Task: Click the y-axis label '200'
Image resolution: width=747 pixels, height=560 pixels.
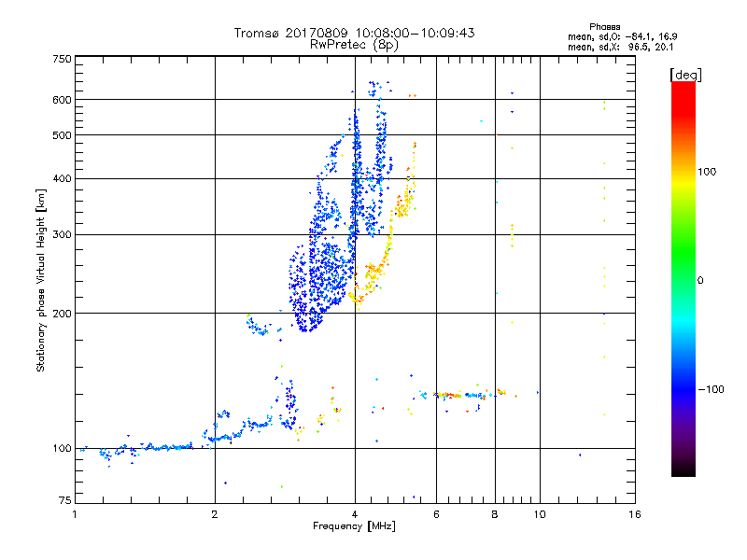Action: [x=62, y=314]
